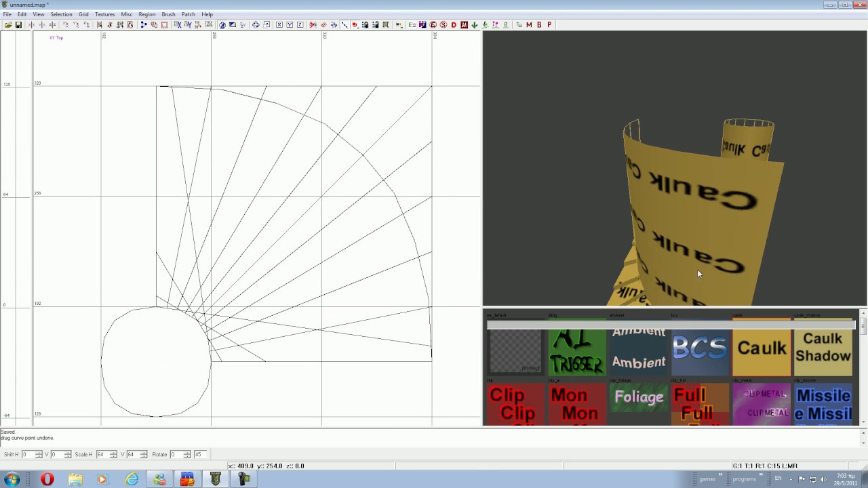Screen dimensions: 868x488
Task: Click the red P toolbar icon
Action: pyautogui.click(x=549, y=25)
